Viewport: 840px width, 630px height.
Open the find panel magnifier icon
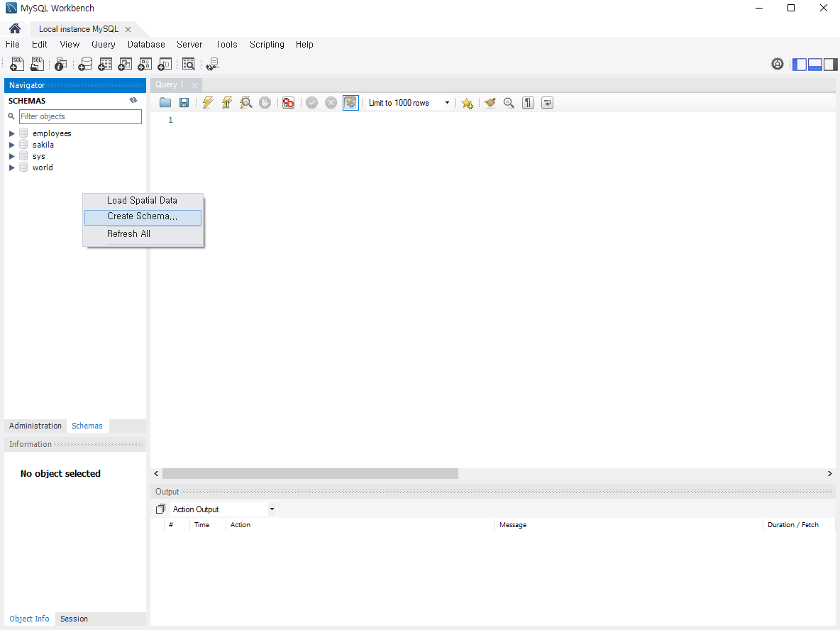click(x=509, y=103)
